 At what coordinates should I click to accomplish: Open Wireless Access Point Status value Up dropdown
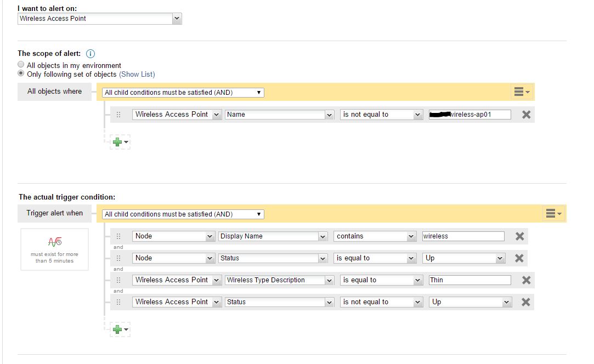click(x=470, y=302)
